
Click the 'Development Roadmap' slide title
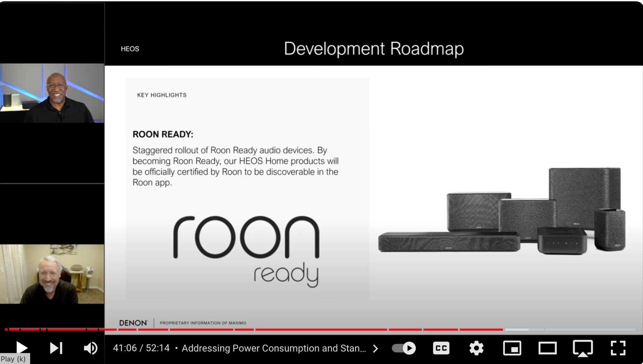point(374,49)
